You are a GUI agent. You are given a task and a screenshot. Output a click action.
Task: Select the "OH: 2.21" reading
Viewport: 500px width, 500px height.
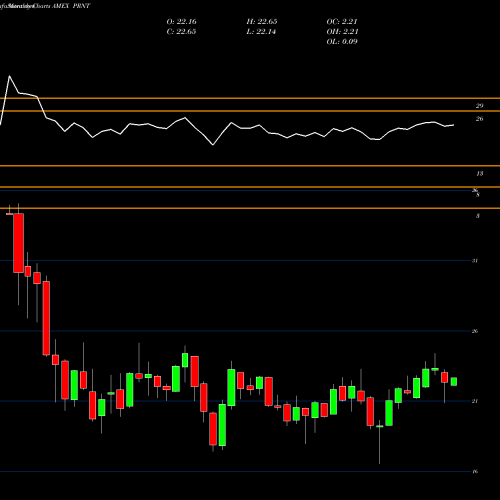click(342, 32)
